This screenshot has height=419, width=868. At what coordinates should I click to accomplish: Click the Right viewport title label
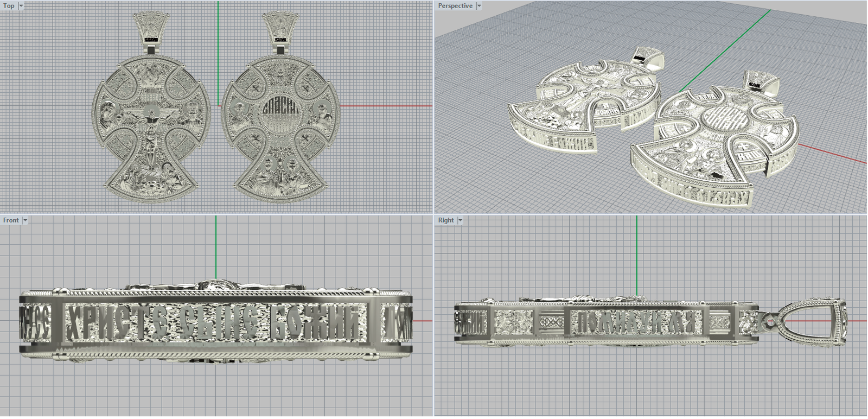click(446, 220)
